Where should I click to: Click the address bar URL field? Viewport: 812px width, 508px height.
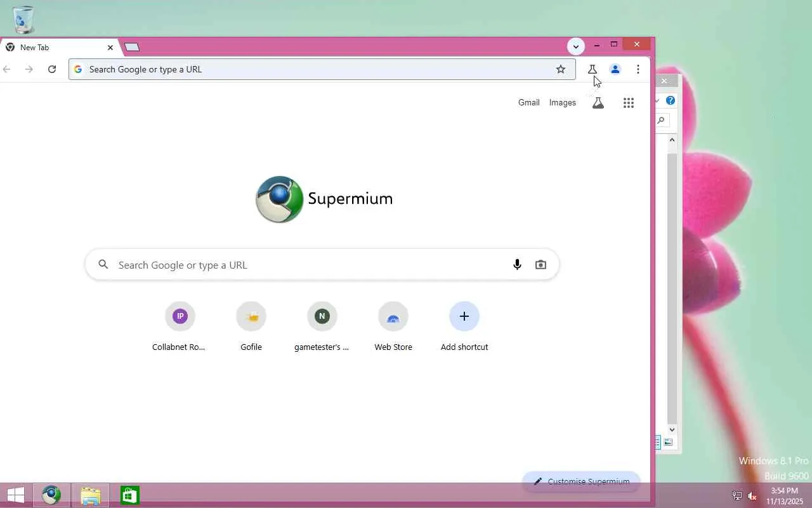322,69
